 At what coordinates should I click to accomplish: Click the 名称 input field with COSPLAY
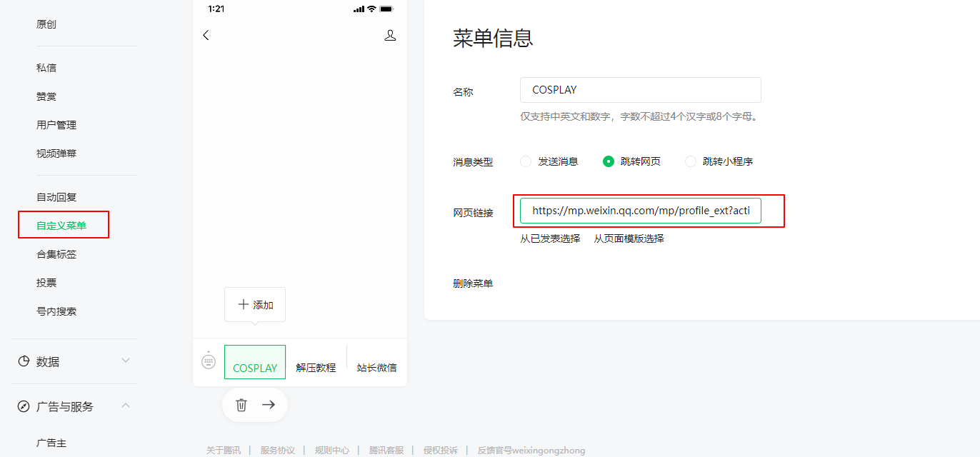click(x=641, y=90)
